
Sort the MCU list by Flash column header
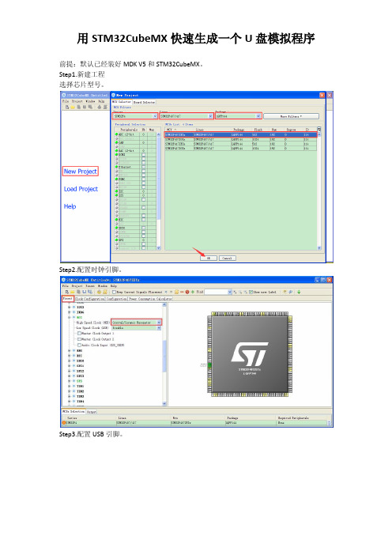pyautogui.click(x=258, y=130)
